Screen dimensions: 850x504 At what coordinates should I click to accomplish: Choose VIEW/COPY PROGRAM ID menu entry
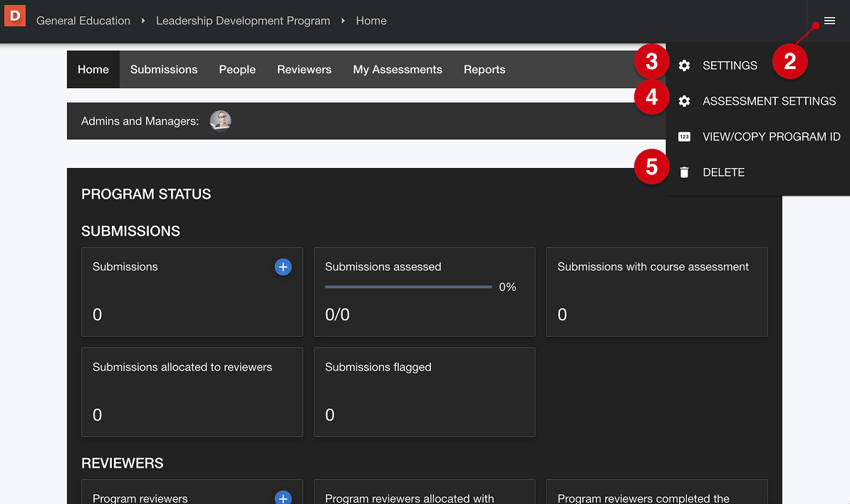pos(771,137)
